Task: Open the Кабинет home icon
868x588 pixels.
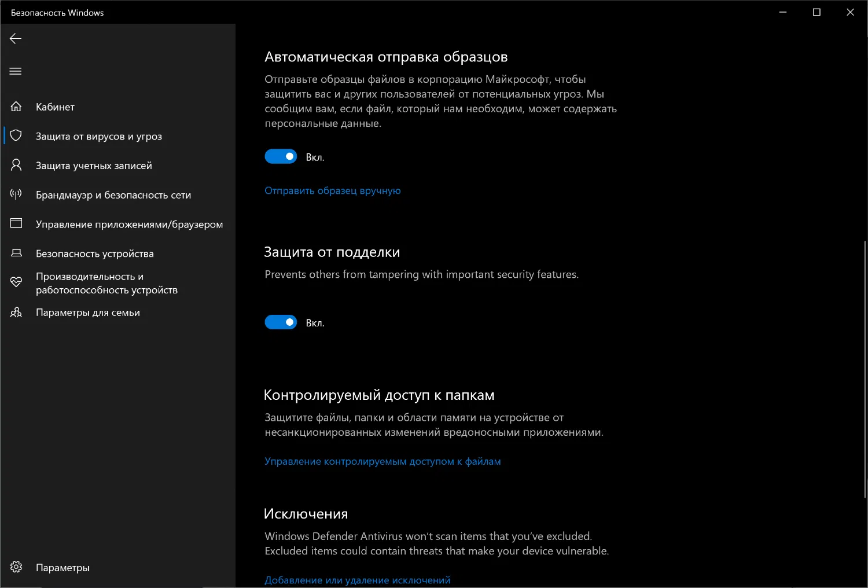Action: [x=16, y=106]
